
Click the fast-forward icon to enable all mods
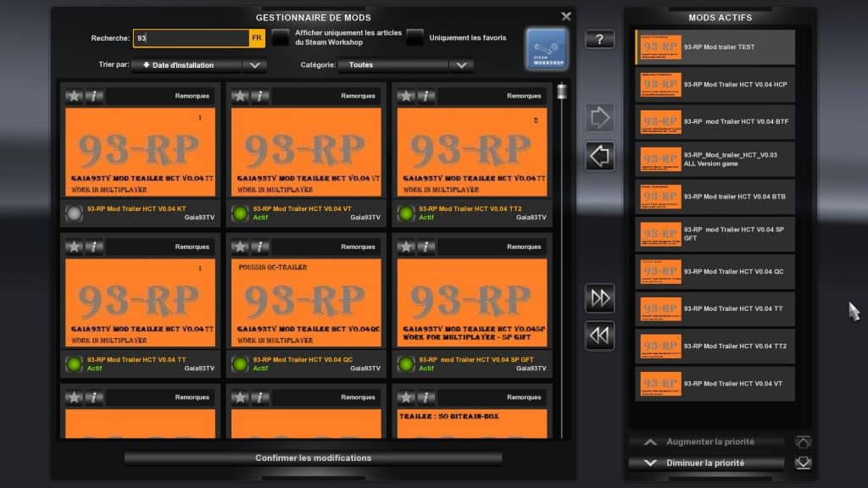point(599,298)
